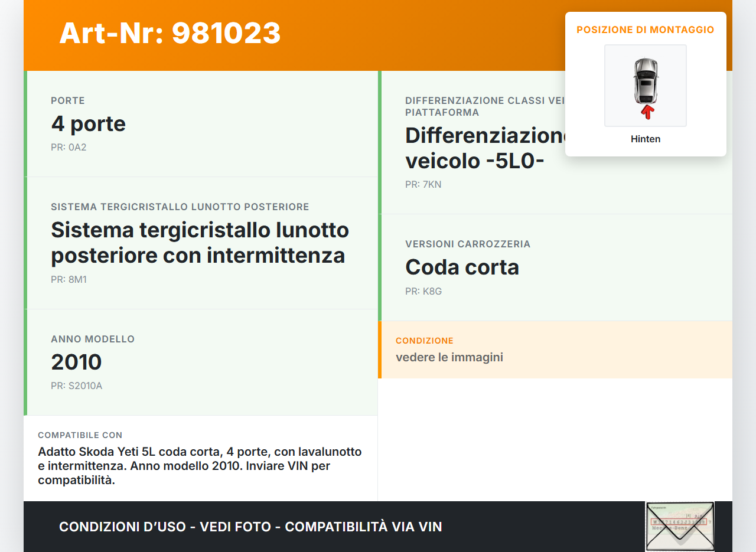756x552 pixels.
Task: Select the 'Coda corta' value
Action: 462,267
